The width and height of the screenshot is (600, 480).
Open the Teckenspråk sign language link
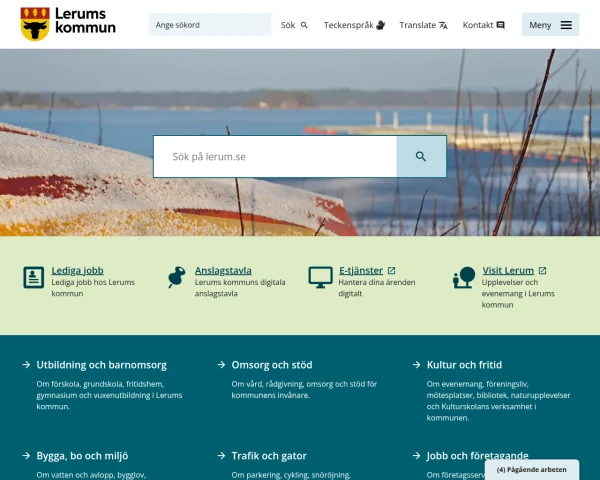pyautogui.click(x=354, y=25)
